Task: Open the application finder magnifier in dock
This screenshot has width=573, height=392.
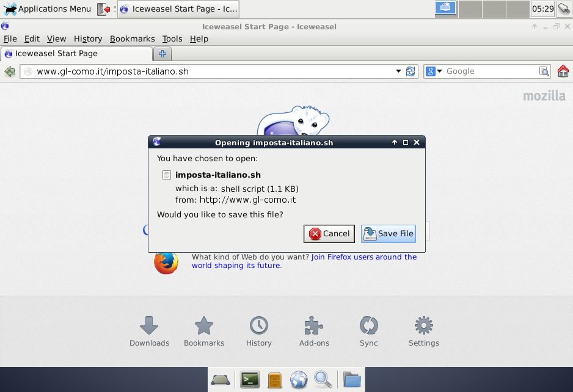Action: pyautogui.click(x=323, y=380)
